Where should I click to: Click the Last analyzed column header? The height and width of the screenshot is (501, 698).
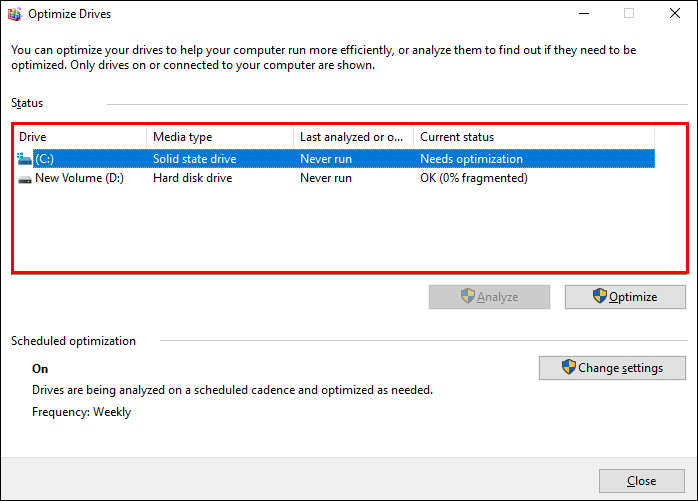point(353,137)
